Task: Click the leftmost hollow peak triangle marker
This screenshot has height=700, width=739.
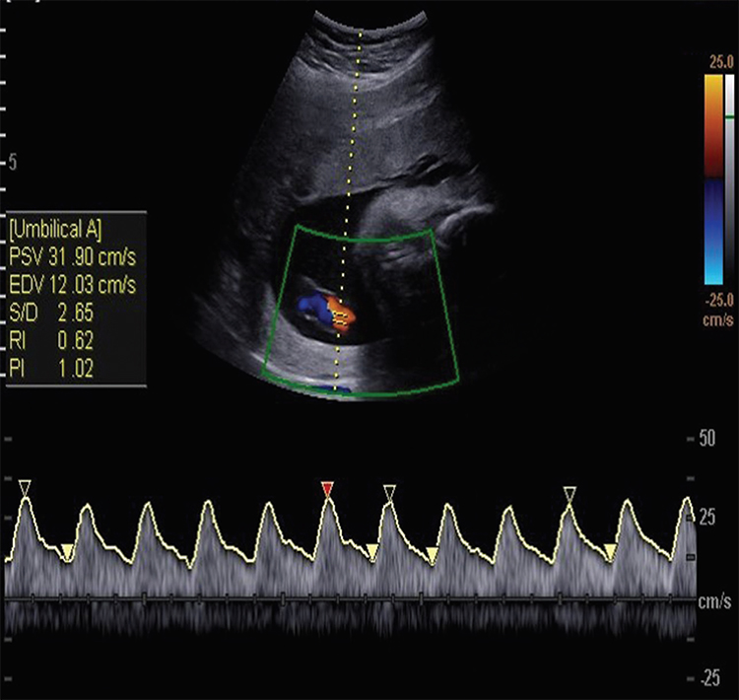Action: 26,486
